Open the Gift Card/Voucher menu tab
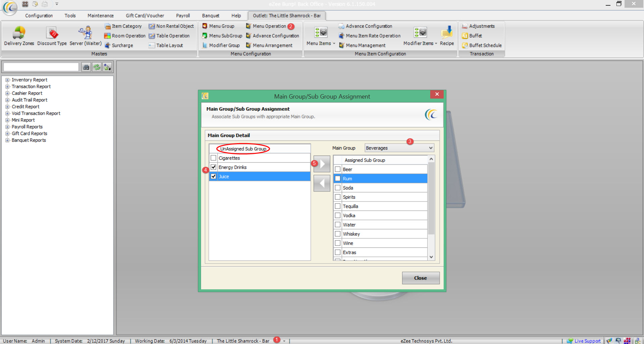 pyautogui.click(x=145, y=16)
